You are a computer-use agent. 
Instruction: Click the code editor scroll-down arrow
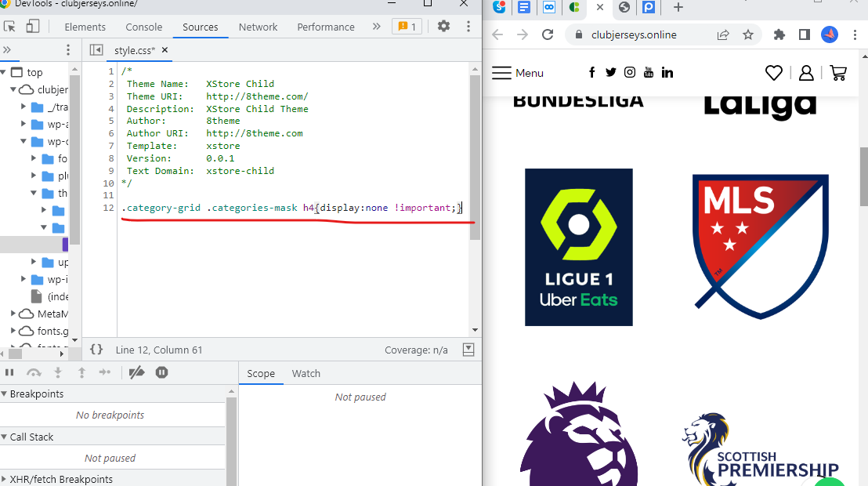click(475, 330)
